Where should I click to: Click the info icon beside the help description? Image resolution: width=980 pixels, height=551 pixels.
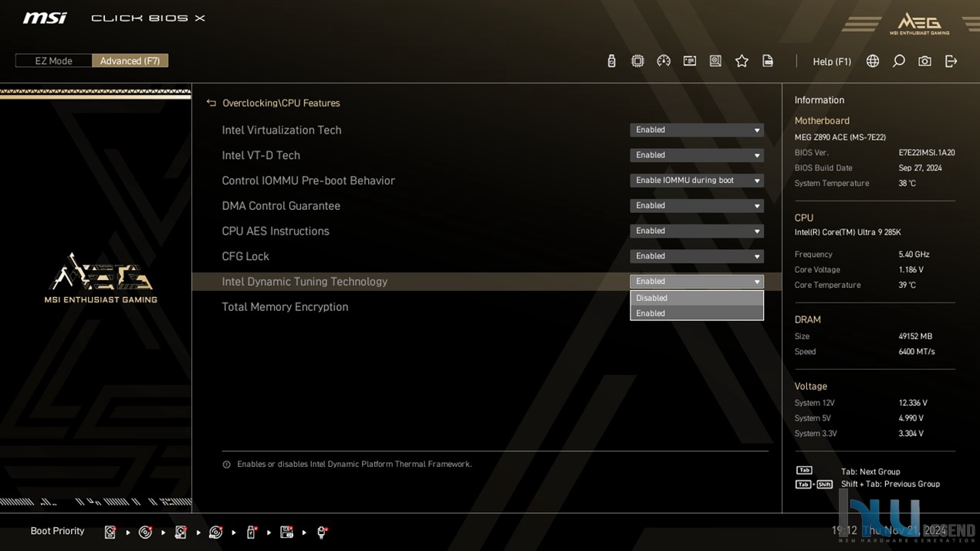point(226,465)
